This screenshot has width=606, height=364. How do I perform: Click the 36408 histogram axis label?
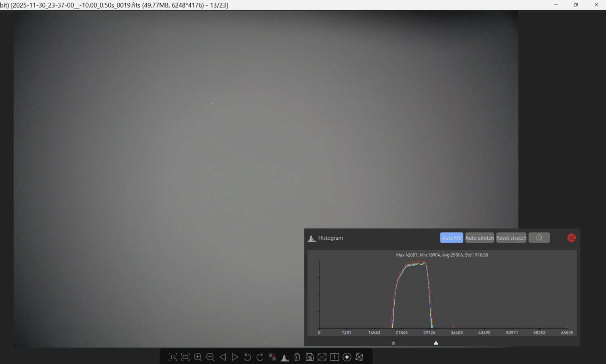tap(457, 333)
